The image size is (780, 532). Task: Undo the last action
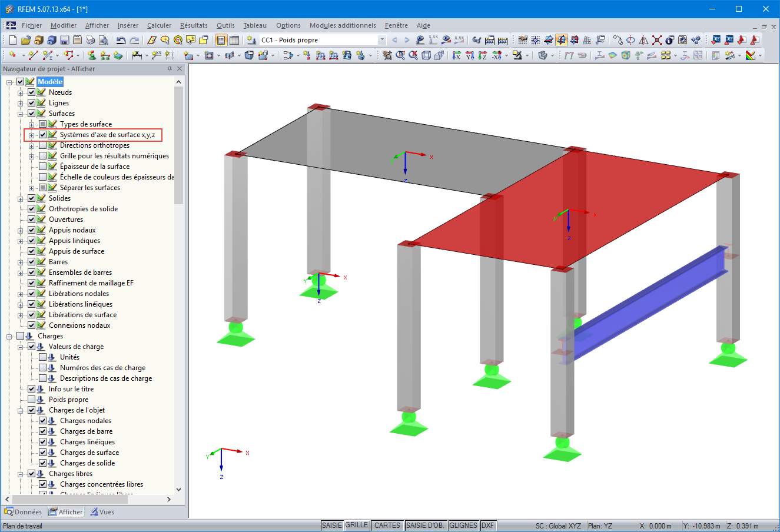[x=121, y=40]
